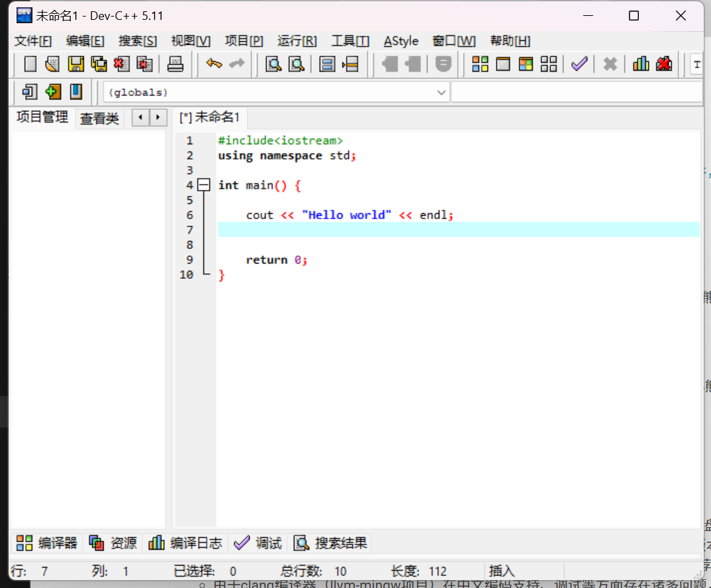Open Find using the magnifier icon
The width and height of the screenshot is (711, 588).
click(273, 64)
